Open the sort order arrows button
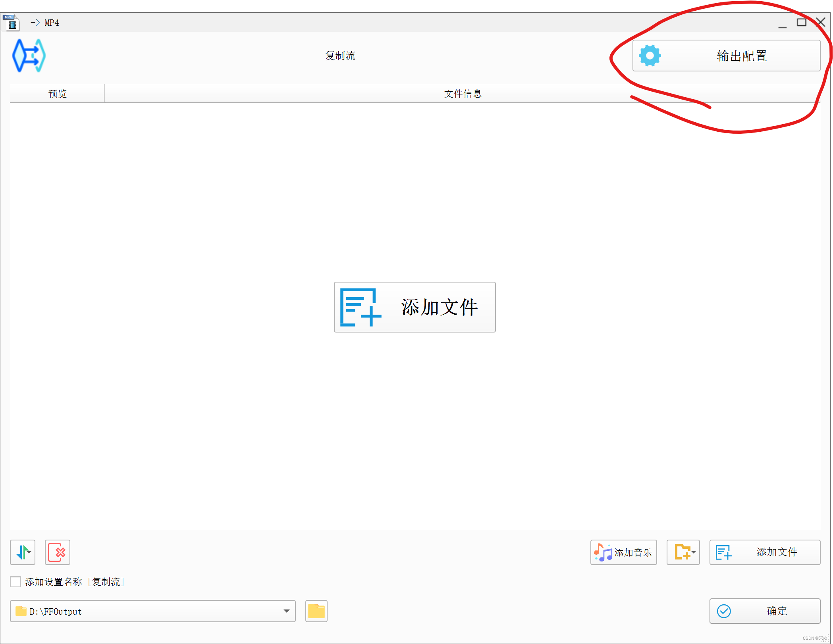This screenshot has height=644, width=833. point(23,552)
